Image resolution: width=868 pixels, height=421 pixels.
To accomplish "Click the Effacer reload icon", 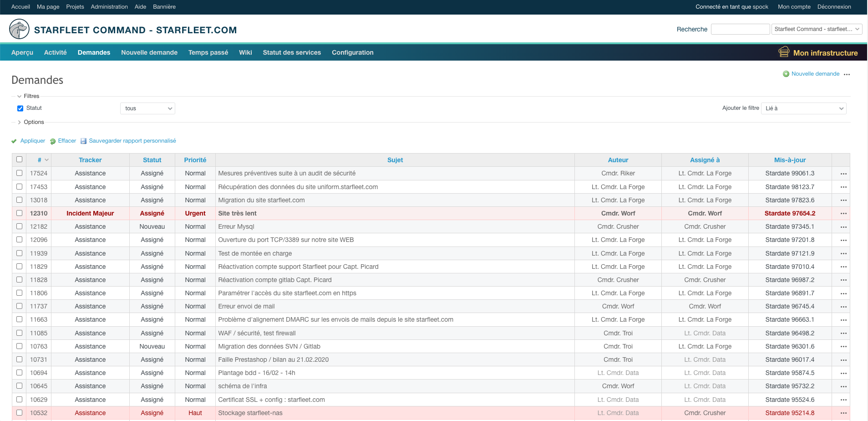I will [53, 141].
